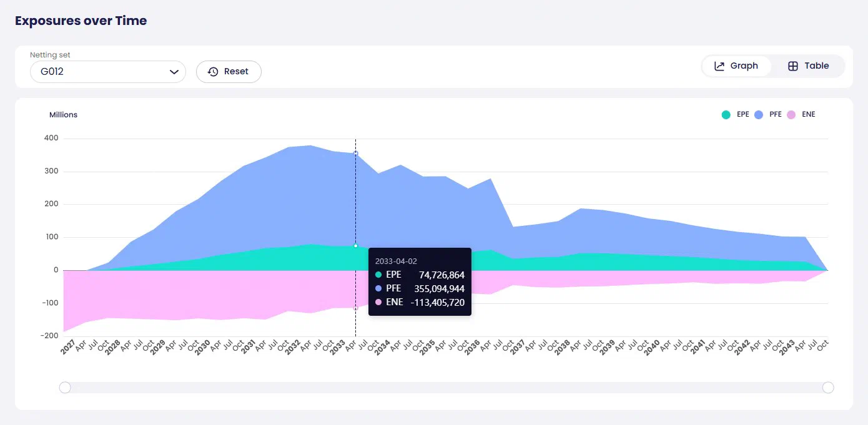Screen dimensions: 868x425
Task: Toggle the ENE series in the chart legend
Action: tap(801, 115)
